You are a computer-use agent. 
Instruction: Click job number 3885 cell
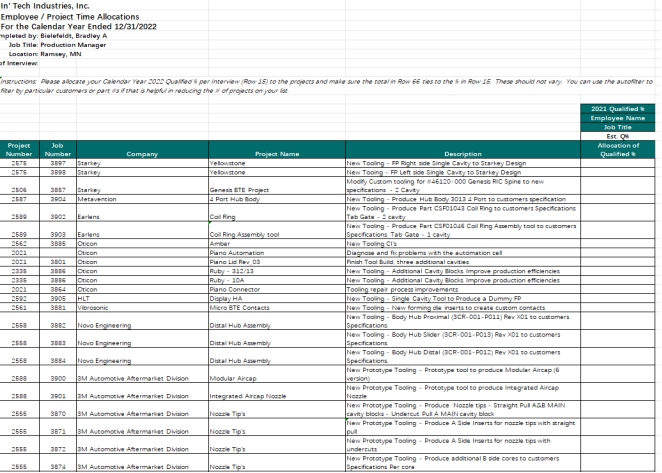(x=58, y=244)
